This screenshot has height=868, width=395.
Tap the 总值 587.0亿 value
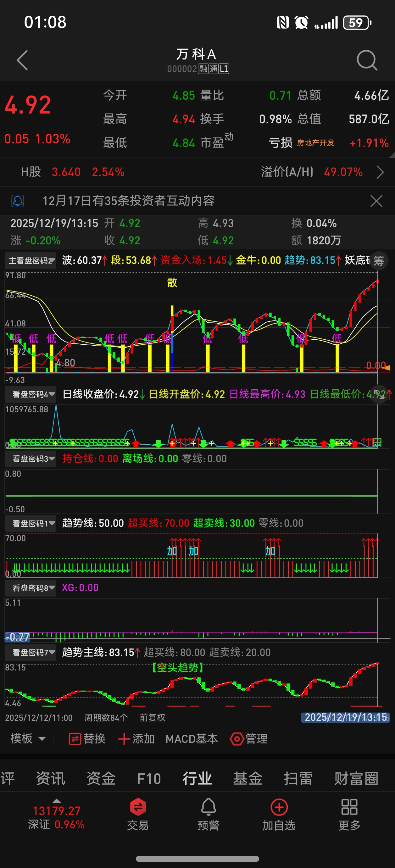(x=369, y=119)
